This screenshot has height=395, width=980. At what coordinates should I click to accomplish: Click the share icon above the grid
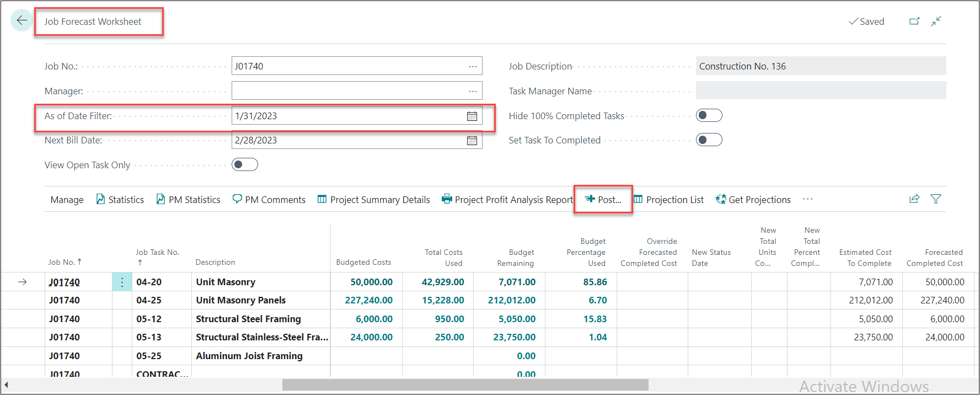tap(914, 199)
